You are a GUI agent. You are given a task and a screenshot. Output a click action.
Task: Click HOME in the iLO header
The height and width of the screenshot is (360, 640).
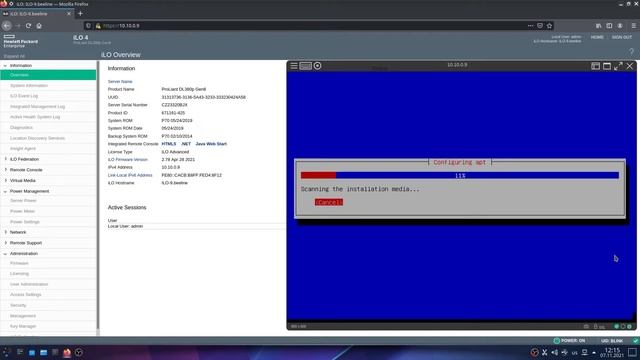pyautogui.click(x=597, y=37)
